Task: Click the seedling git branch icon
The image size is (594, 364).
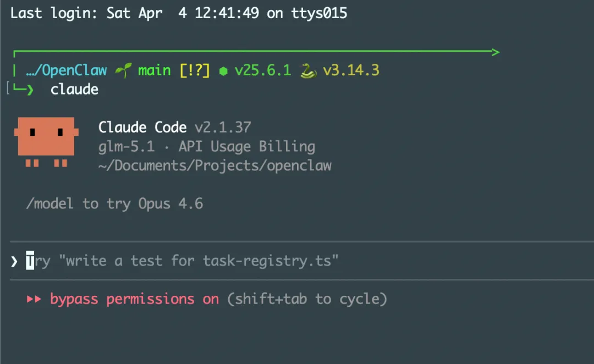Action: (123, 70)
